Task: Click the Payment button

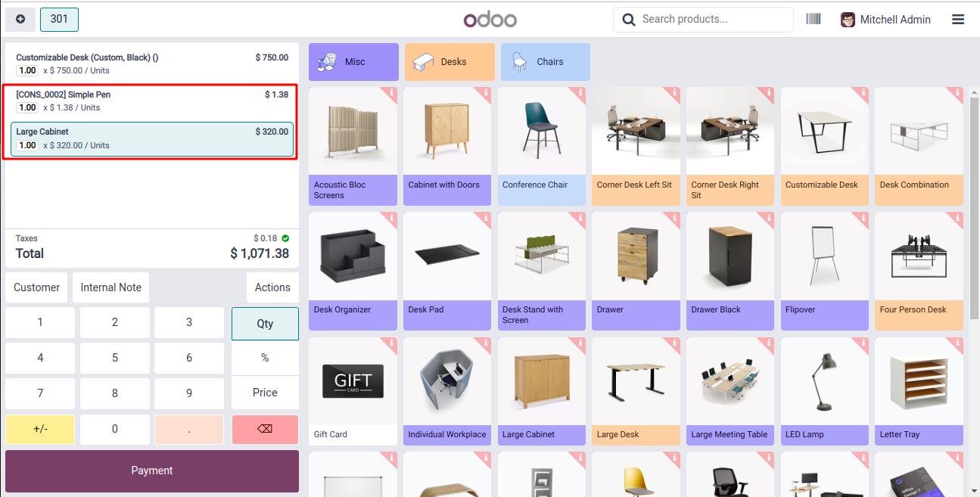Action: click(152, 471)
